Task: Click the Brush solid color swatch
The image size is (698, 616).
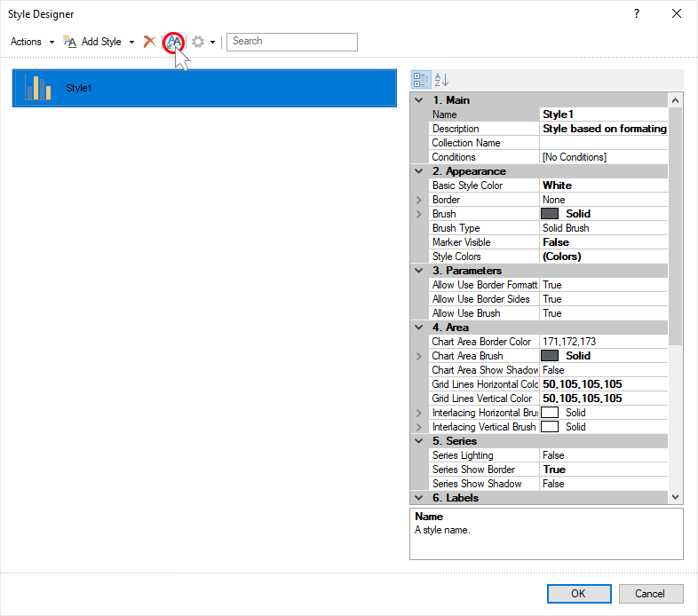Action: coord(550,214)
